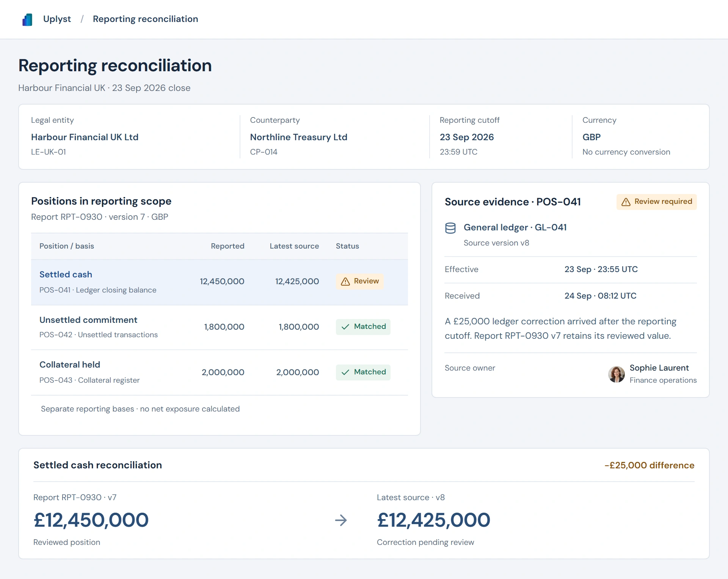Screen dimensions: 728x579
Task: Click the Effective time 23 Sep · 23:55 UTC
Action: point(601,269)
